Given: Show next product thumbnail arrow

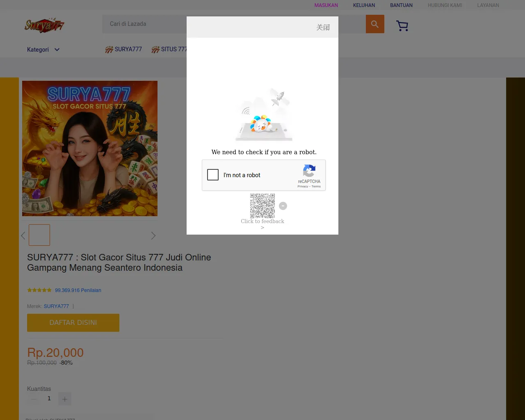Looking at the screenshot, I should click(x=153, y=235).
